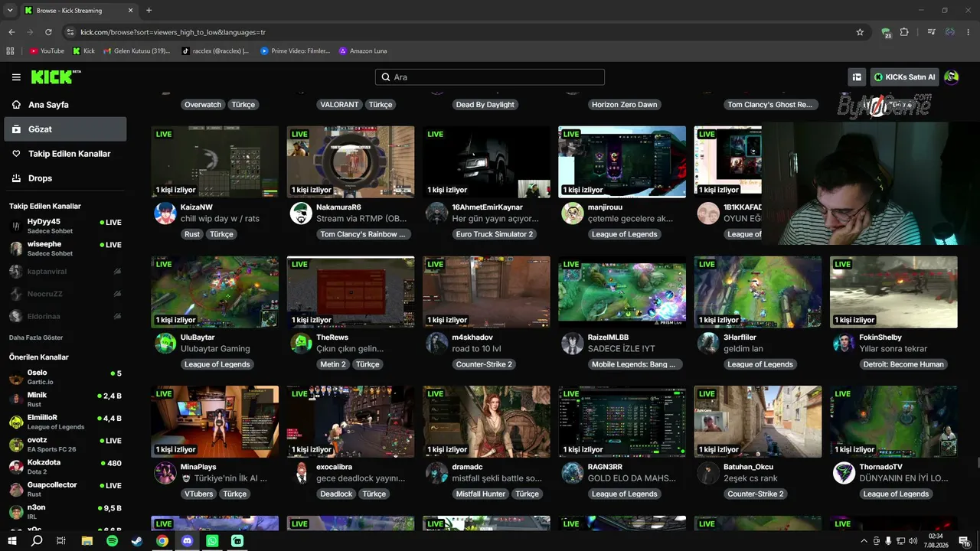Screen dimensions: 980x551
Task: Open Kokzdota in recommended channels
Action: click(65, 467)
